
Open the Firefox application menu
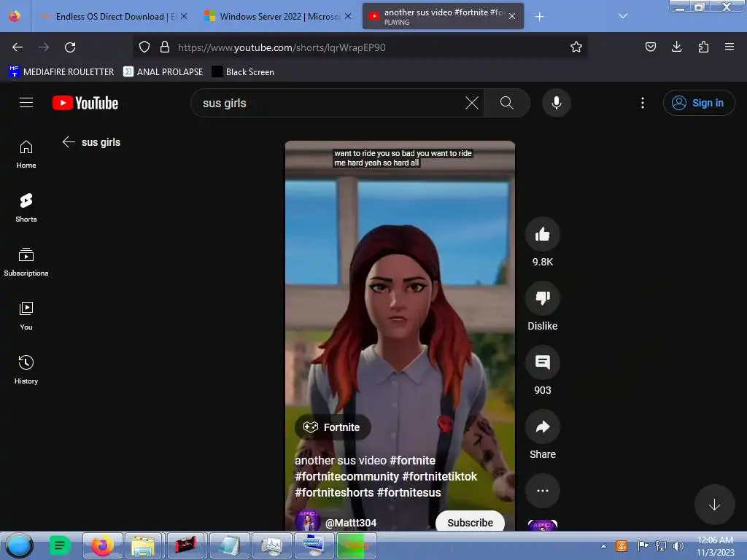729,47
